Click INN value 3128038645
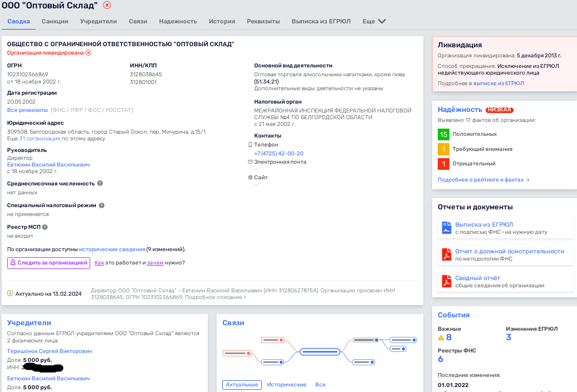The width and height of the screenshot is (577, 392). pos(146,74)
